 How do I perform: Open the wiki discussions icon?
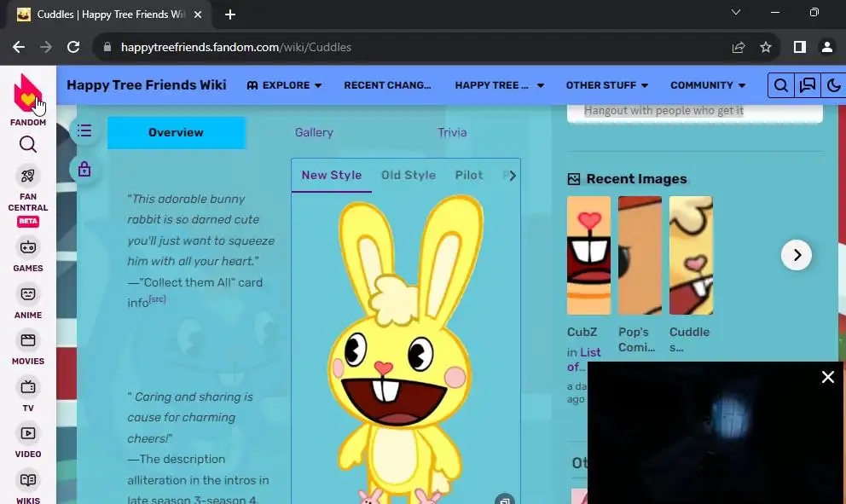[x=807, y=85]
